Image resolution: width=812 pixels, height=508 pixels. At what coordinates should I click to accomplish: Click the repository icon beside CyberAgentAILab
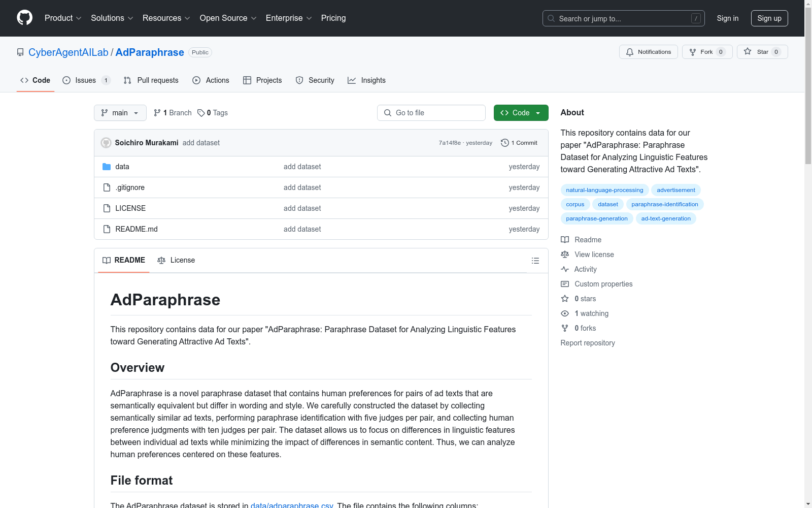click(x=20, y=52)
